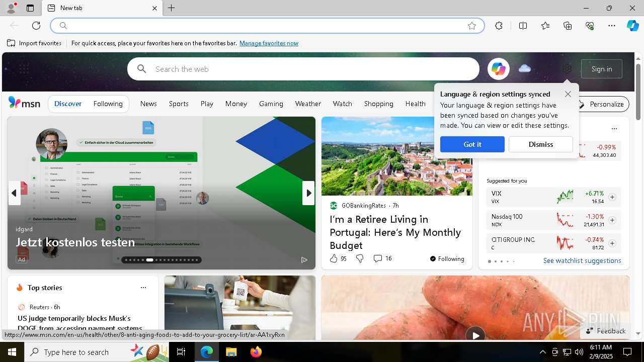Open the Windows Start menu
Viewport: 644px width, 362px height.
pyautogui.click(x=12, y=352)
